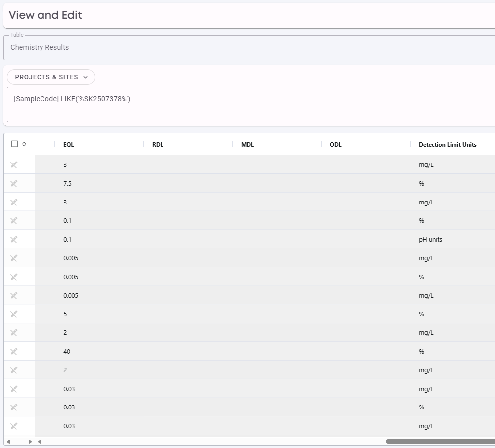This screenshot has height=448, width=495.
Task: Click the edit pencil icon for the 7.5 EQL row
Action: point(14,183)
